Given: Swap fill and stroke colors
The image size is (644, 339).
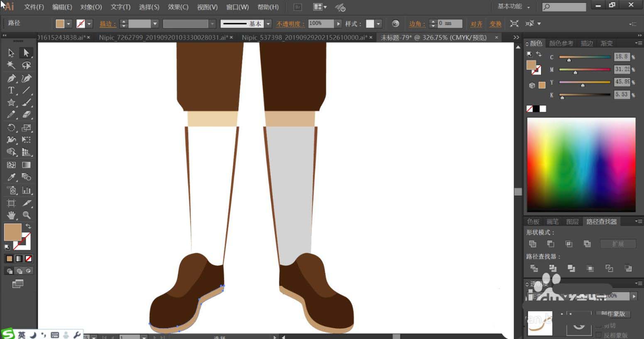Looking at the screenshot, I should click(x=28, y=226).
